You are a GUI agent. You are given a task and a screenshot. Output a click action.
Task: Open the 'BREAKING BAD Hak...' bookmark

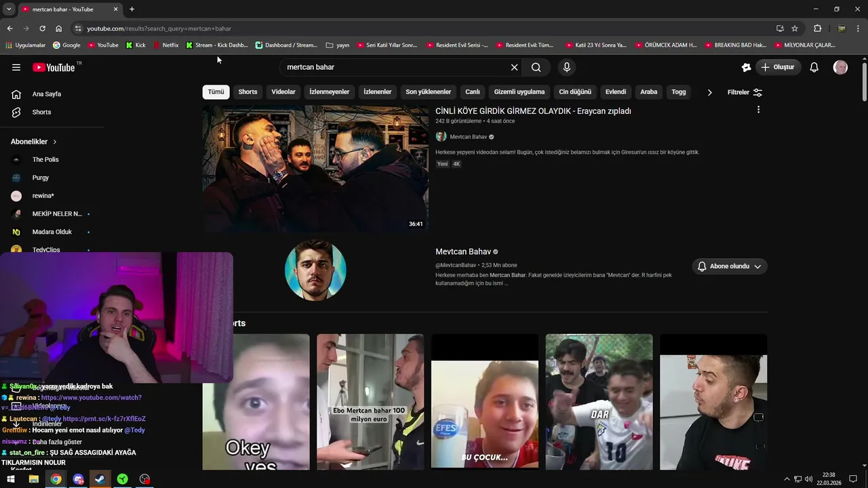point(736,45)
